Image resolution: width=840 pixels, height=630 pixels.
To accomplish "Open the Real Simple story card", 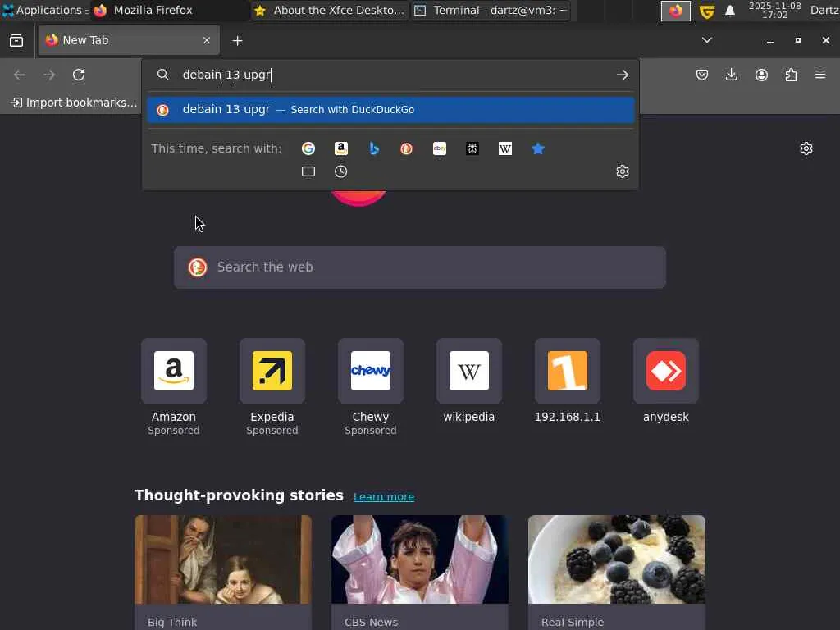I will point(617,572).
